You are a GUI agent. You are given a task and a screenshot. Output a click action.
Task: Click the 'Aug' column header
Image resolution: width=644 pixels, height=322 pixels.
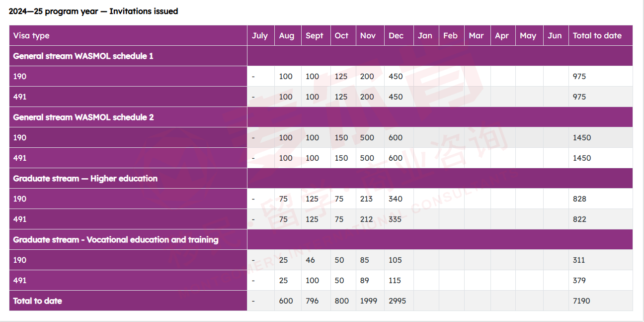click(x=287, y=36)
